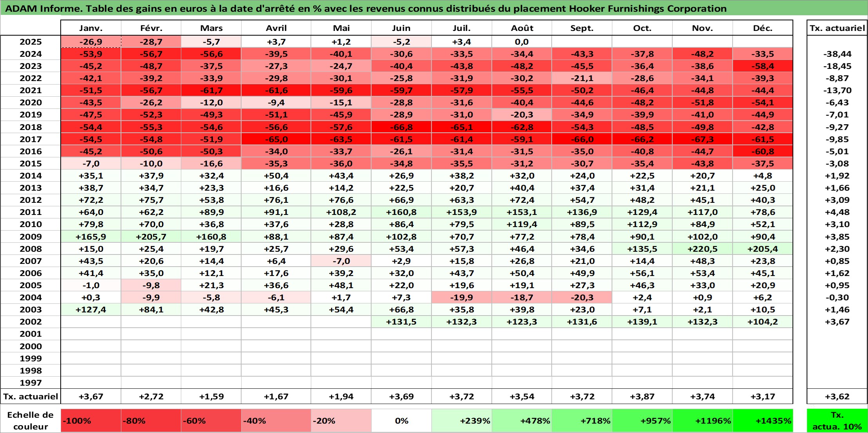Click the -9,8 cell for Févr. 2005
The width and height of the screenshot is (868, 433).
click(x=151, y=285)
